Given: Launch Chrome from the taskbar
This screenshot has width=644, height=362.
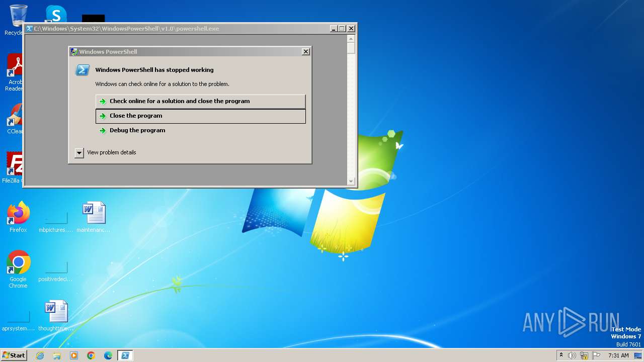Looking at the screenshot, I should click(91, 355).
